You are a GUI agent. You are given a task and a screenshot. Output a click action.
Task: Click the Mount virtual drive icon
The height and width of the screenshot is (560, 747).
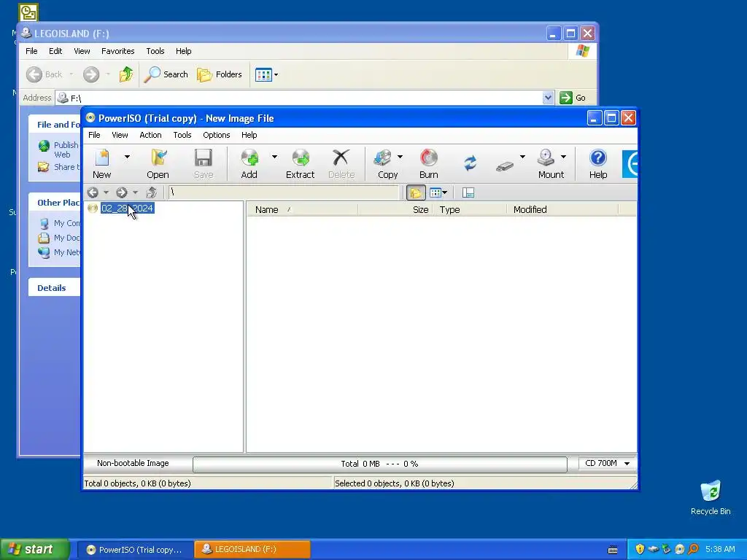pos(550,163)
